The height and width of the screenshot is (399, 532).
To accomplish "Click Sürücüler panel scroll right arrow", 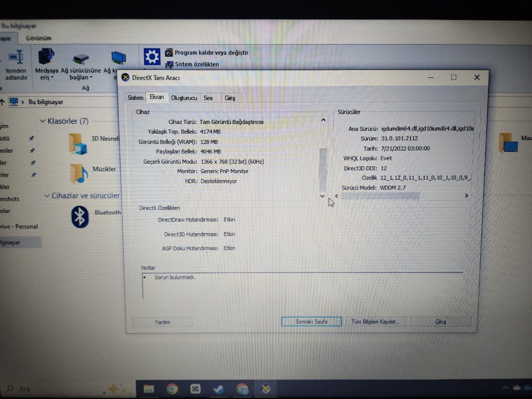I will pyautogui.click(x=466, y=195).
